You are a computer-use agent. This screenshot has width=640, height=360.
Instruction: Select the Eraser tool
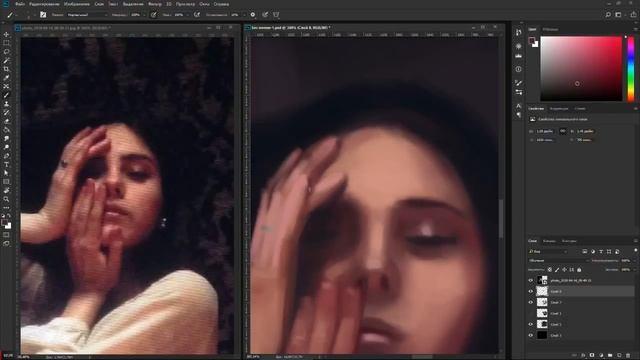coord(6,121)
